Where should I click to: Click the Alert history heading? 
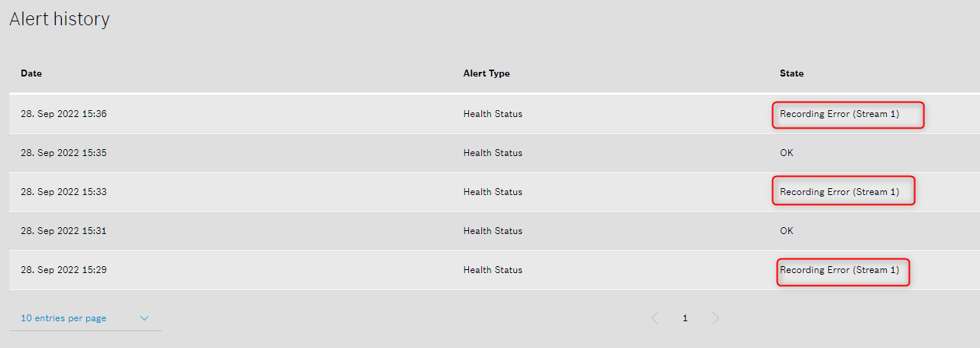[x=60, y=19]
